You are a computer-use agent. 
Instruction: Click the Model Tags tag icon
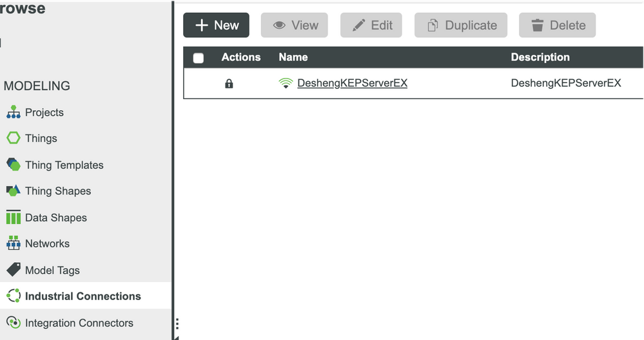(13, 269)
